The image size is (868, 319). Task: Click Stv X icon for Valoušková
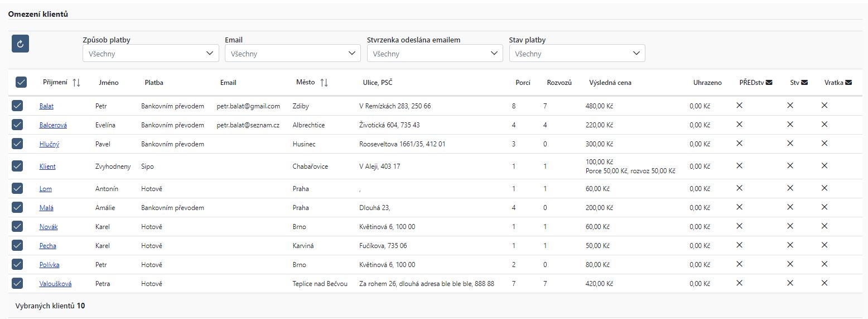coord(790,283)
